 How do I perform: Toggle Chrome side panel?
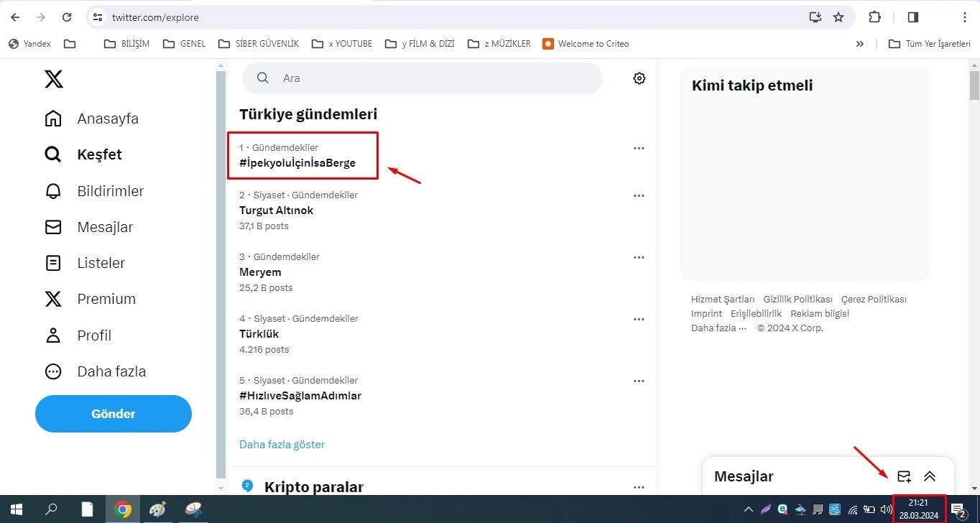[x=913, y=17]
